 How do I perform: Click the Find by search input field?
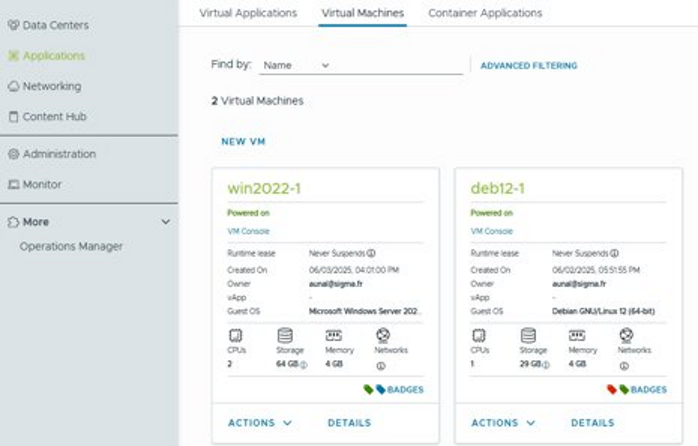pos(400,66)
